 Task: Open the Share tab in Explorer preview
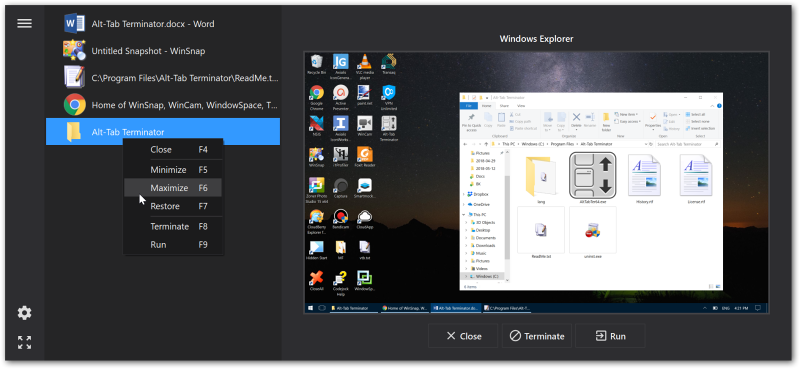[x=504, y=106]
